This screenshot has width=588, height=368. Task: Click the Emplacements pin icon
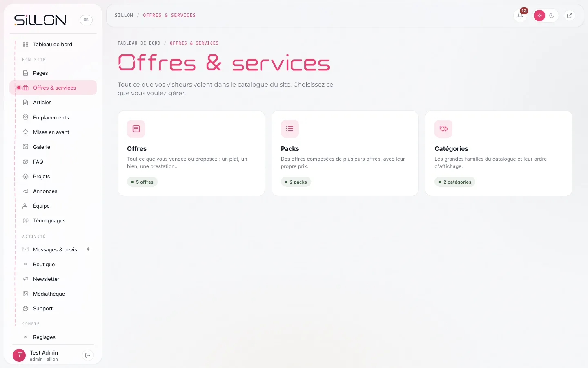25,117
